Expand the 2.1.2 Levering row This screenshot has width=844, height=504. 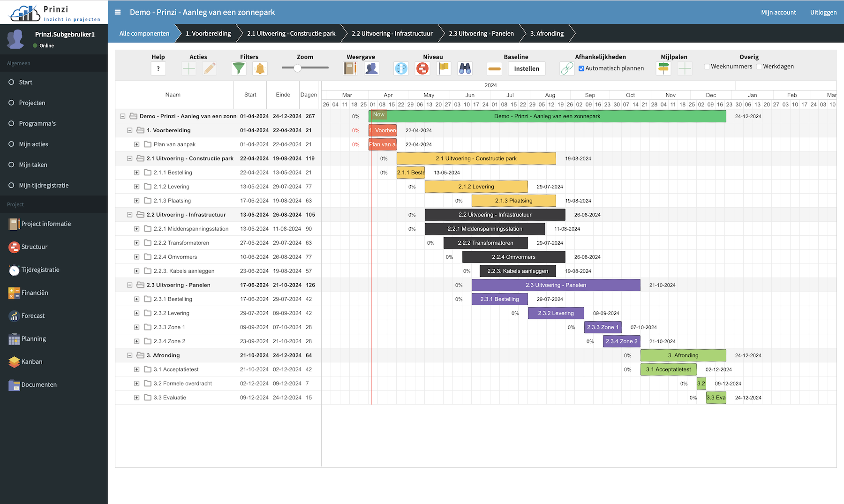136,187
